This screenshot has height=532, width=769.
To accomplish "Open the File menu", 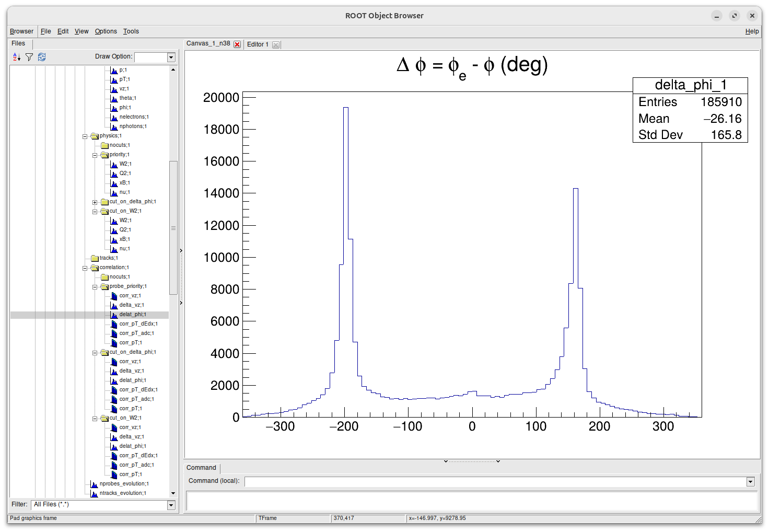I will pyautogui.click(x=46, y=31).
